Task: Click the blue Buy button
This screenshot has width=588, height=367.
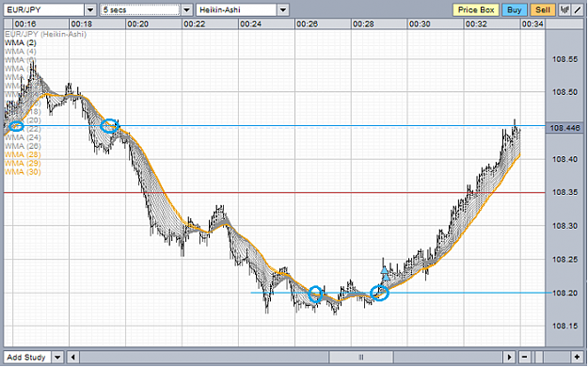Action: (x=514, y=10)
